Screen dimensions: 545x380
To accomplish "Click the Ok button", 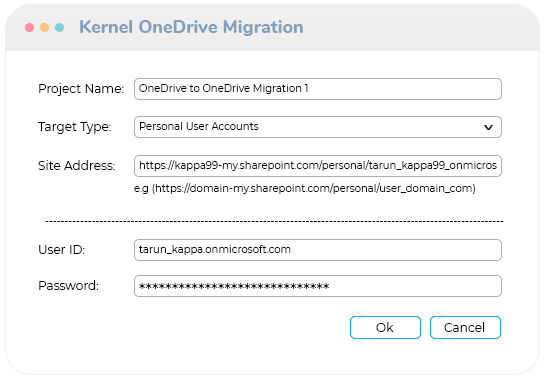I will click(385, 327).
